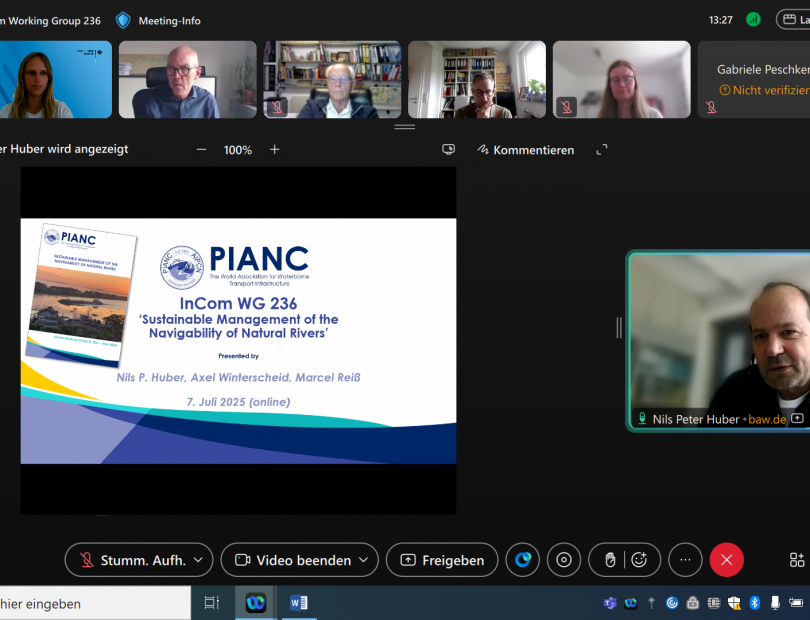This screenshot has width=810, height=620.
Task: Open video options arrow beside Video beenden
Action: 364,560
